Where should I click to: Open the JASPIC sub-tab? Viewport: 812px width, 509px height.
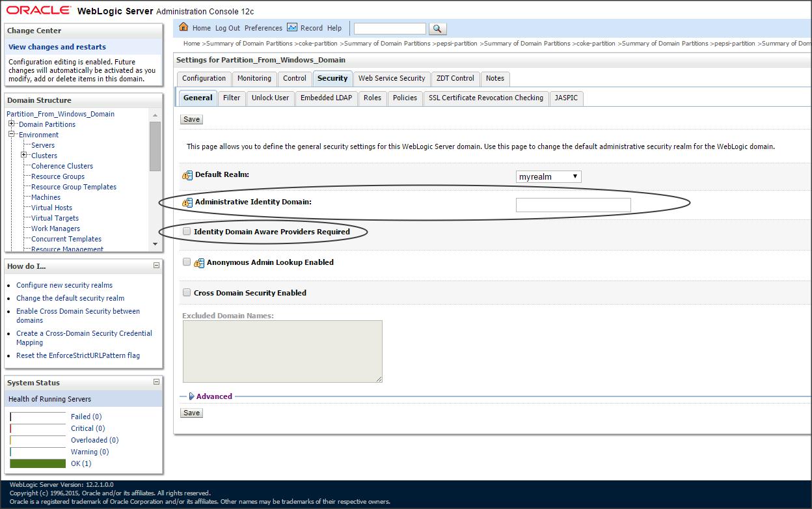(x=566, y=98)
